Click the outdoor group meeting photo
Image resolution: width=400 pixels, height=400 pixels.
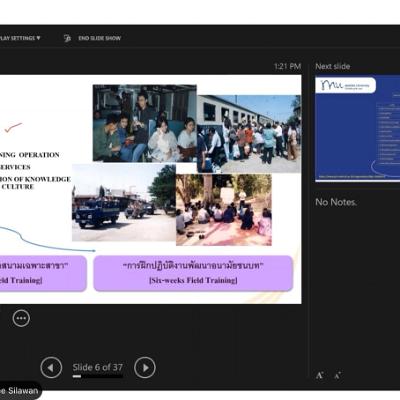pos(224,210)
